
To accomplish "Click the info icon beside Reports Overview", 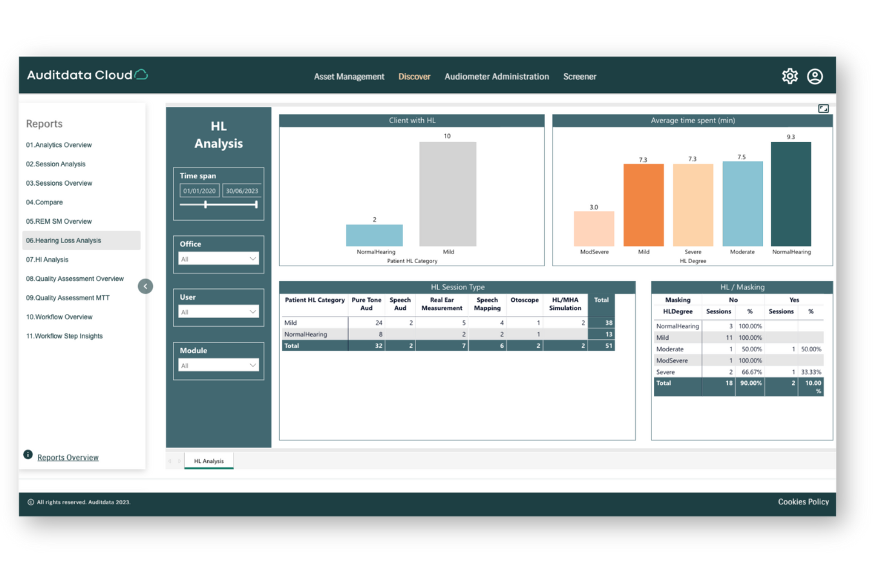I will [x=28, y=454].
